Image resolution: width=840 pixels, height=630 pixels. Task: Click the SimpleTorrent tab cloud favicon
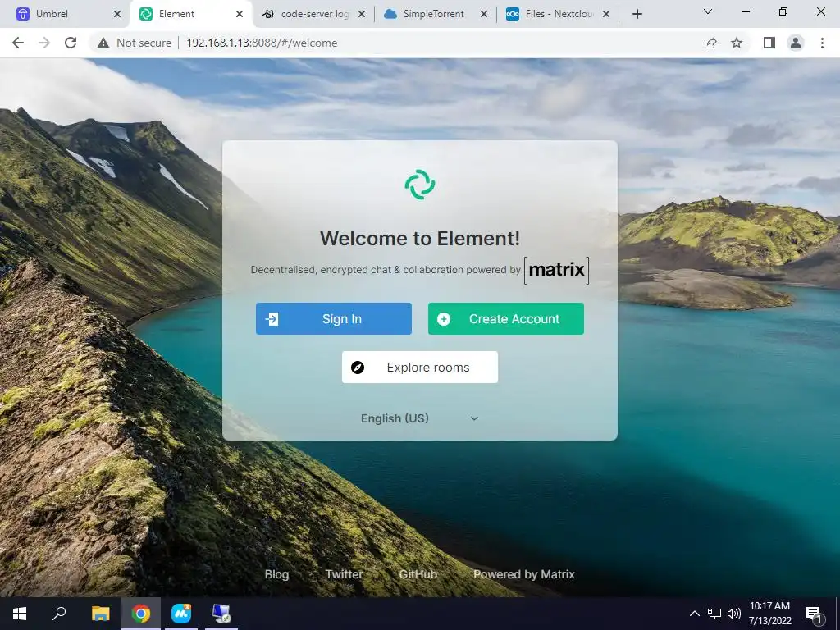(390, 14)
